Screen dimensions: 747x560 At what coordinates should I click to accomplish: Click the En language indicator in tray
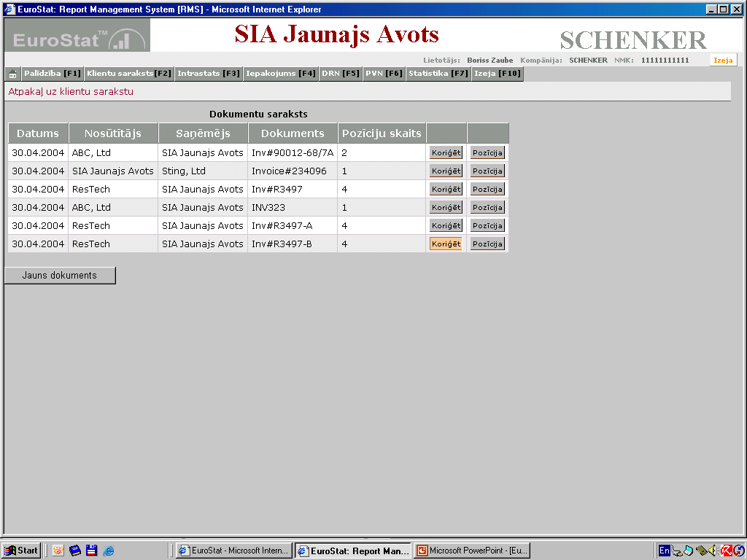pyautogui.click(x=664, y=551)
